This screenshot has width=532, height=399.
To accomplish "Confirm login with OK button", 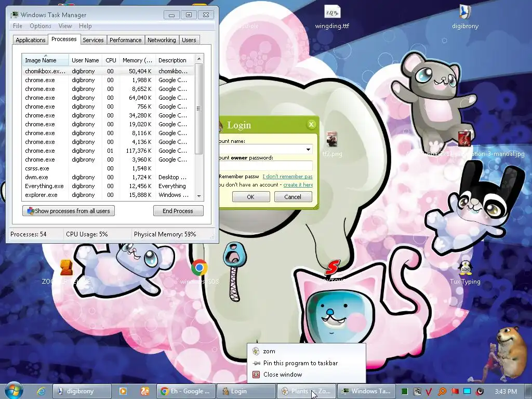I will 251,197.
